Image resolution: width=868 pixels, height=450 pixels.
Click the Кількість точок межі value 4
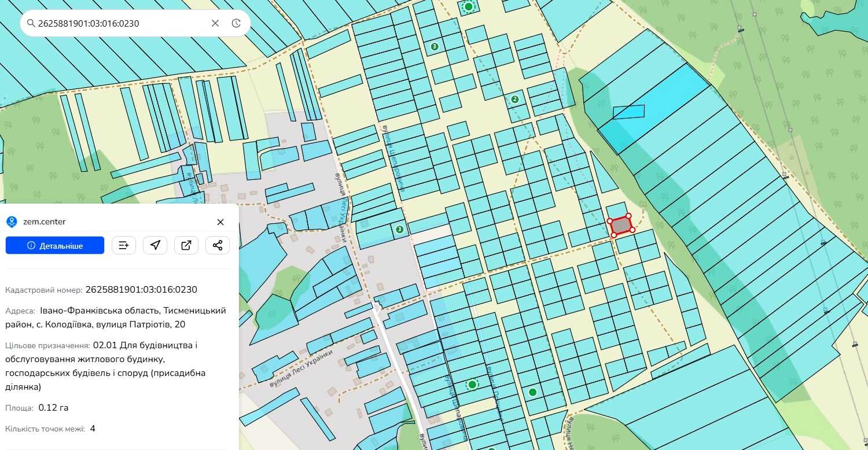click(x=93, y=429)
